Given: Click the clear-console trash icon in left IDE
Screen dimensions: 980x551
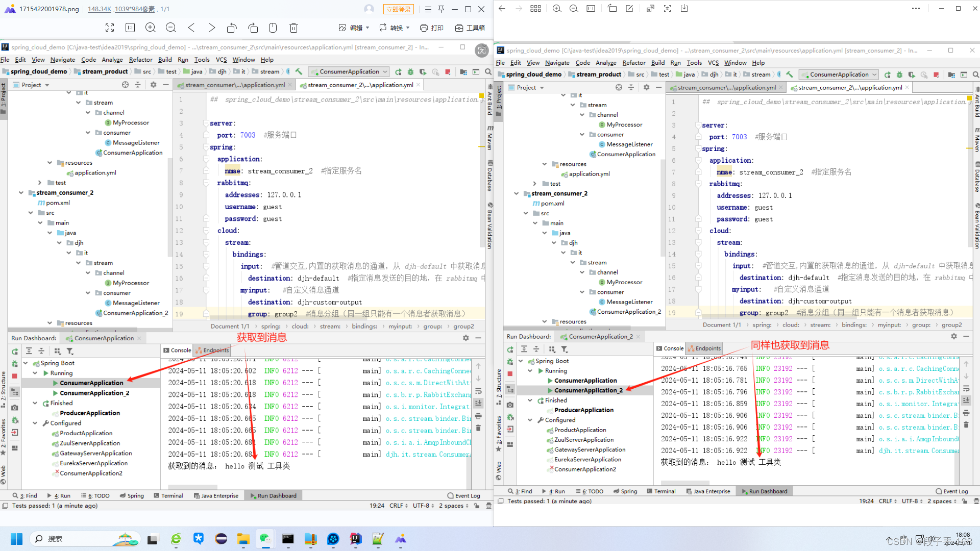Looking at the screenshot, I should point(478,427).
